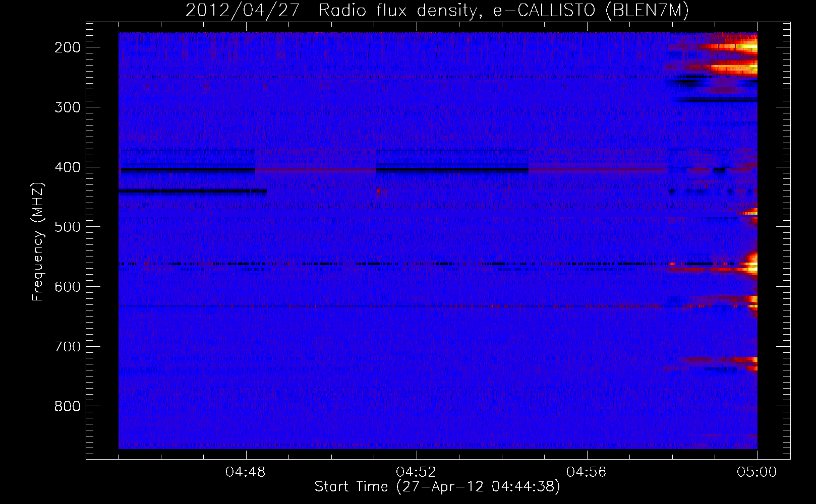Select the 300 frequency tick label
The width and height of the screenshot is (816, 504).
(68, 107)
